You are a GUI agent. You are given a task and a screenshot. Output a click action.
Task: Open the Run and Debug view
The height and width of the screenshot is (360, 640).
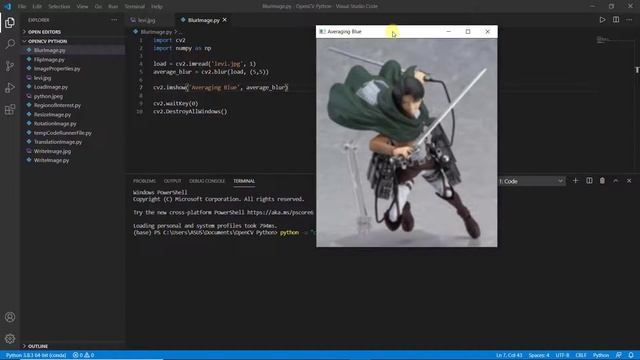tap(10, 88)
